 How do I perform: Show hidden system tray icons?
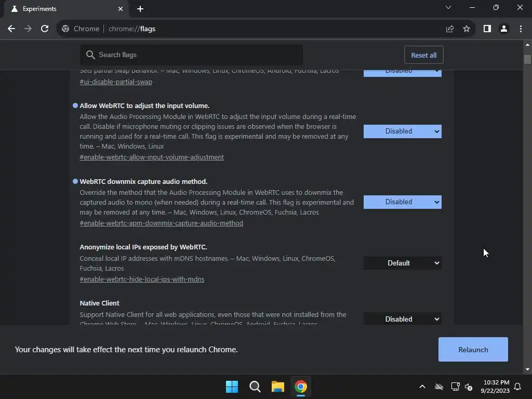click(x=422, y=387)
